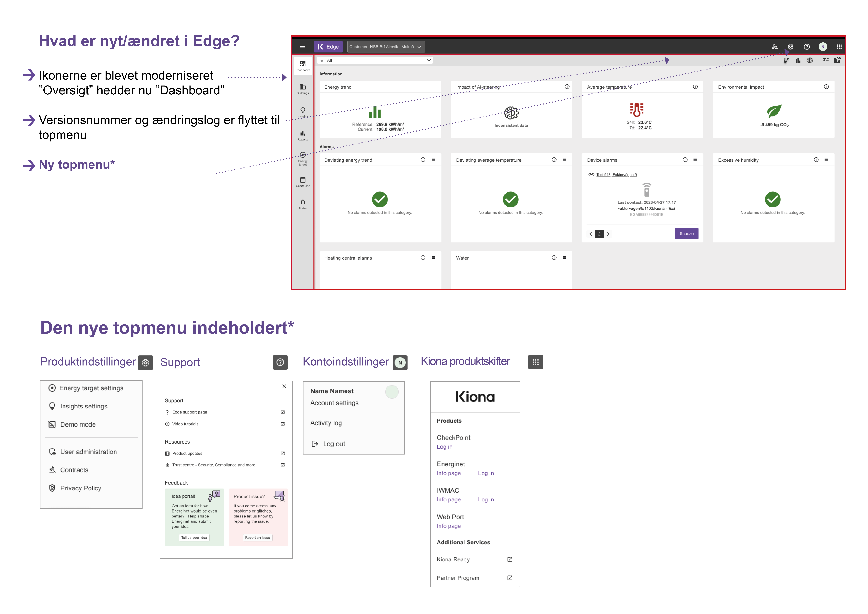Open the sliders customize icon

[x=826, y=60]
